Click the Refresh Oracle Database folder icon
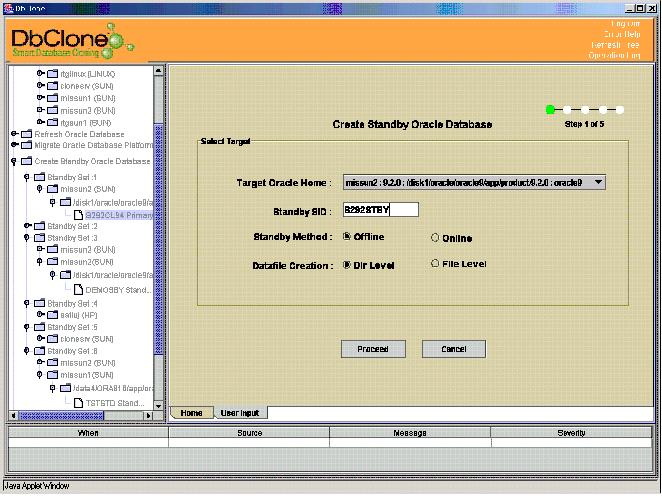The height and width of the screenshot is (496, 662). pyautogui.click(x=27, y=134)
